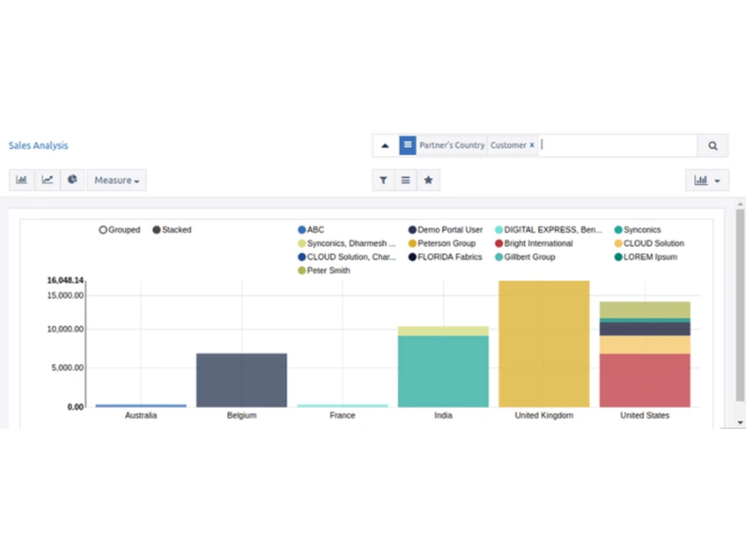This screenshot has width=746, height=560.
Task: Click the United States red bar segment
Action: (645, 380)
